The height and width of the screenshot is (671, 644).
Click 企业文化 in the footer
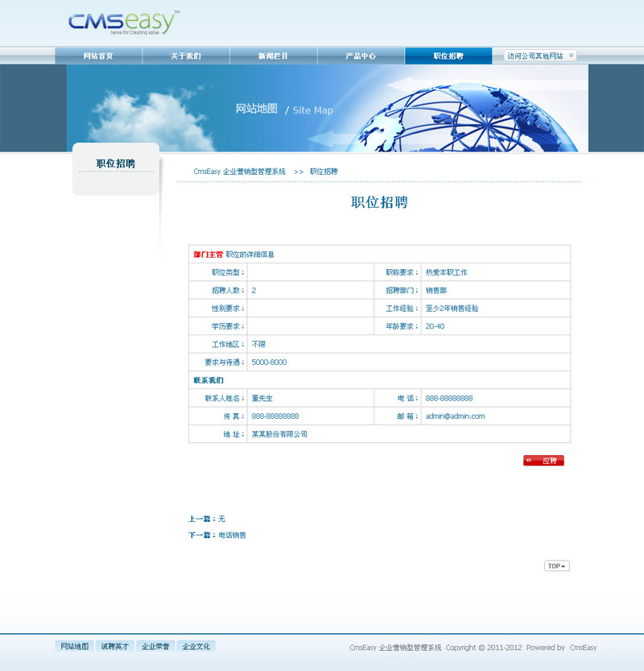[196, 646]
